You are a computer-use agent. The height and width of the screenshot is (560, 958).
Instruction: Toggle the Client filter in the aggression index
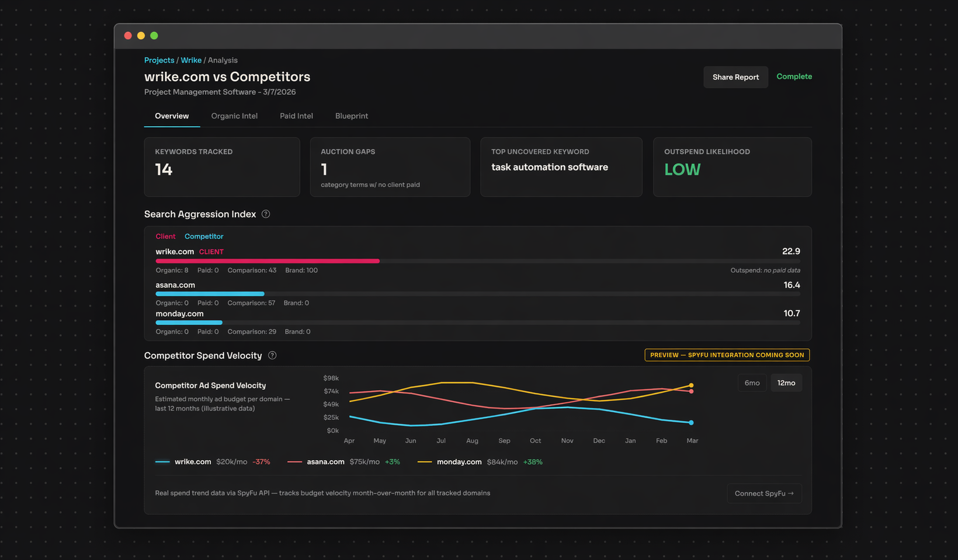coord(165,236)
